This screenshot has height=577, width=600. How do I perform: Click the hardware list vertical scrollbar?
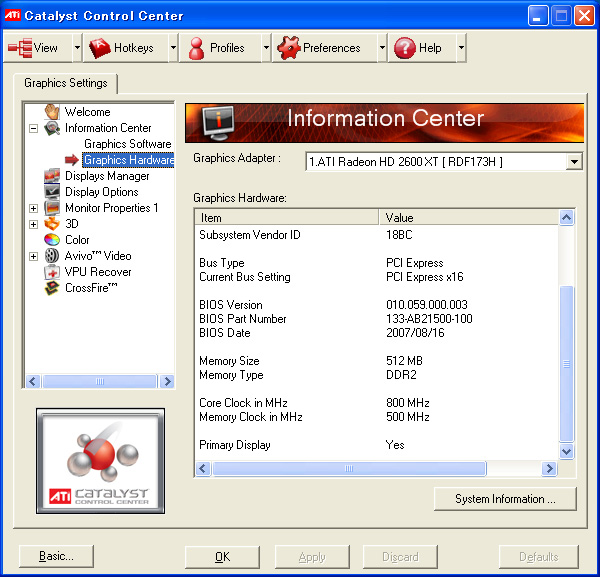[x=567, y=363]
